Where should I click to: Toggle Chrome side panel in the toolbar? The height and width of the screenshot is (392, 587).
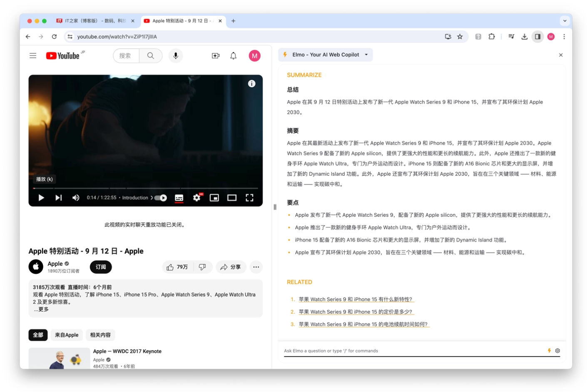(537, 37)
